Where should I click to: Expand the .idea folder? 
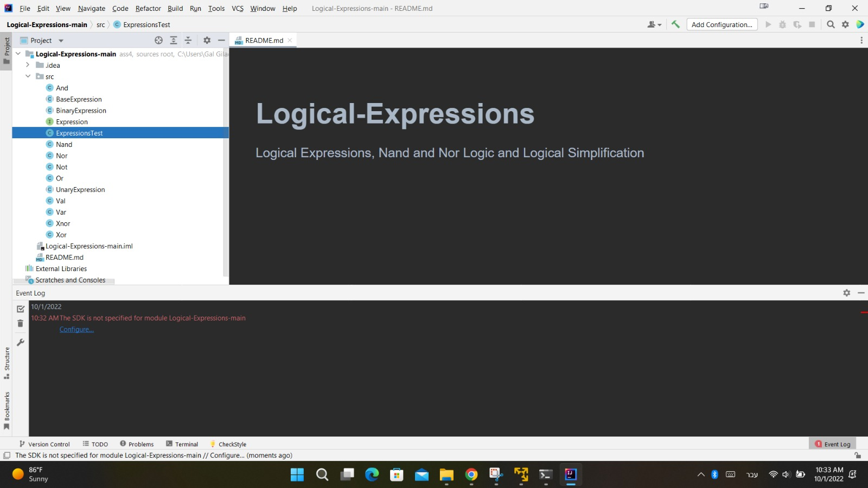point(28,65)
